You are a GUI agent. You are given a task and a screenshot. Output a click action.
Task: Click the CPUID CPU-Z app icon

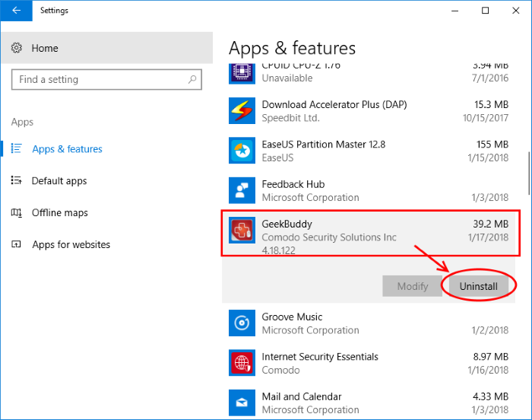pos(242,72)
